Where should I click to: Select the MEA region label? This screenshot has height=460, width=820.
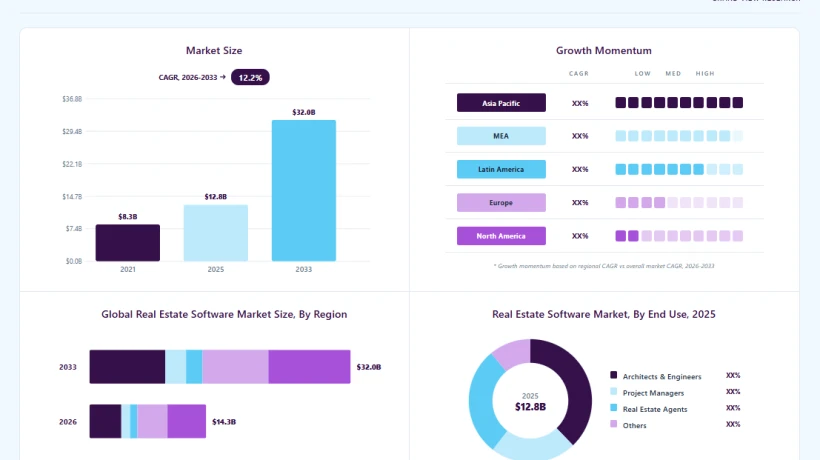(x=501, y=136)
